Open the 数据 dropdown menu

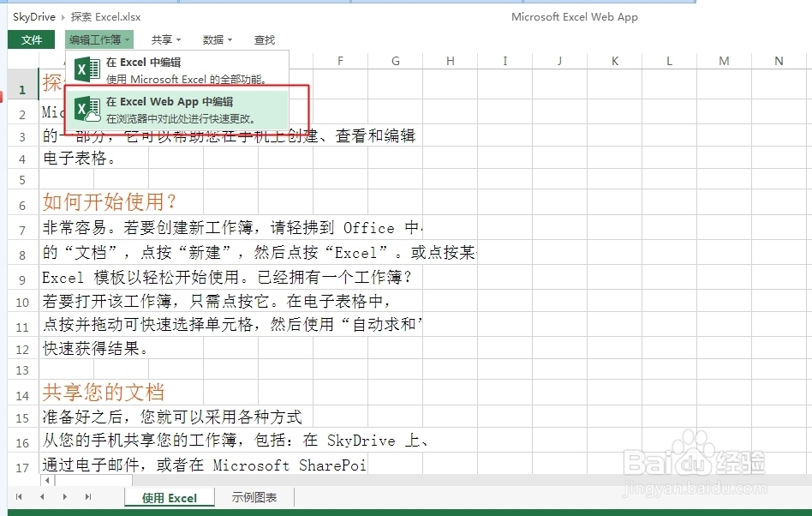click(x=217, y=40)
